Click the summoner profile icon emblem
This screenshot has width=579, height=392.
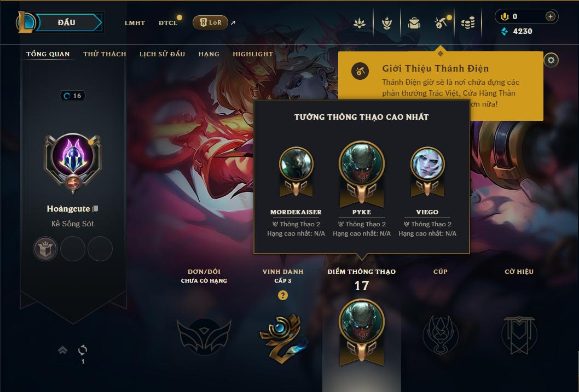coord(73,161)
